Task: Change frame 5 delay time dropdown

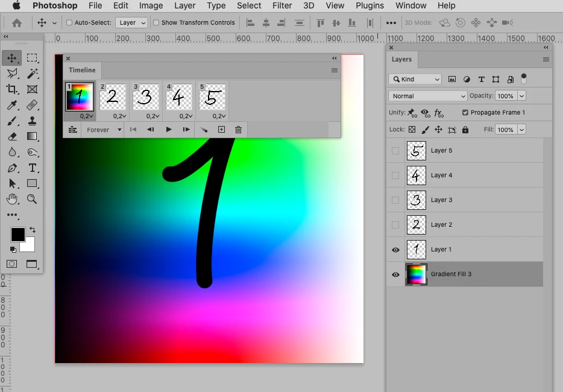Action: click(219, 116)
